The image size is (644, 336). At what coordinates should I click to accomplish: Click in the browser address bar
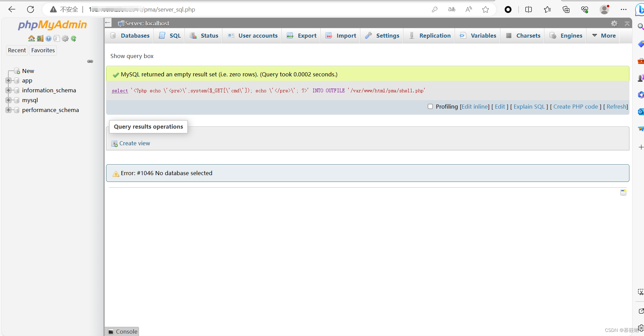[x=237, y=10]
